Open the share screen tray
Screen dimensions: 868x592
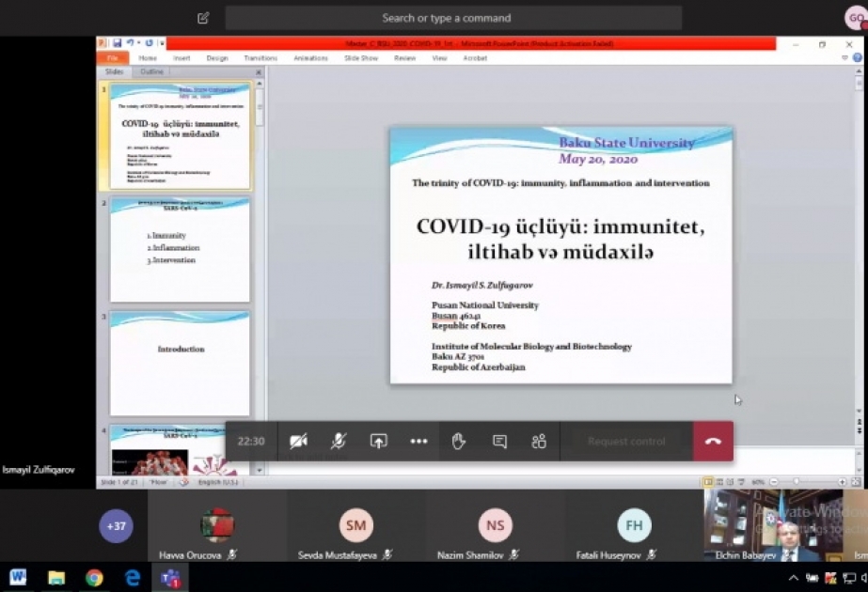click(379, 441)
